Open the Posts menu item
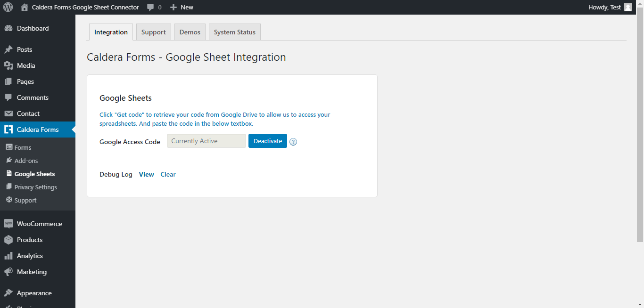The image size is (644, 308). 38,49
